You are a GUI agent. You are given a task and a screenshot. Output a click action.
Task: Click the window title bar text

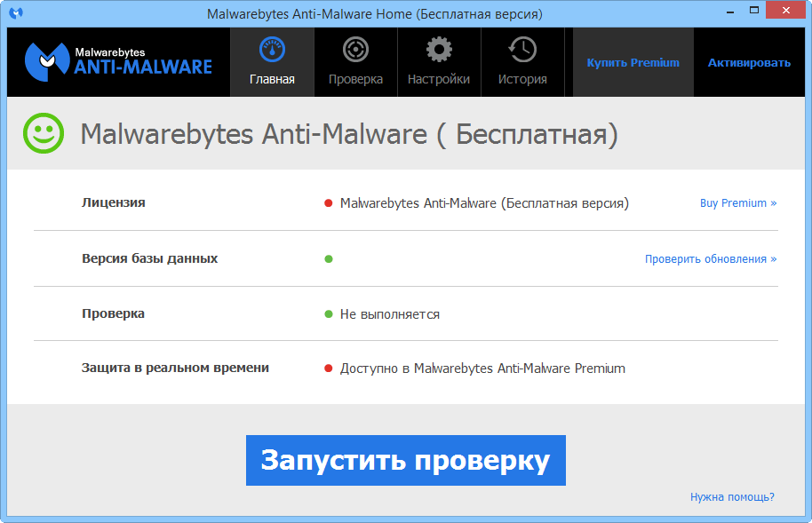pos(375,14)
